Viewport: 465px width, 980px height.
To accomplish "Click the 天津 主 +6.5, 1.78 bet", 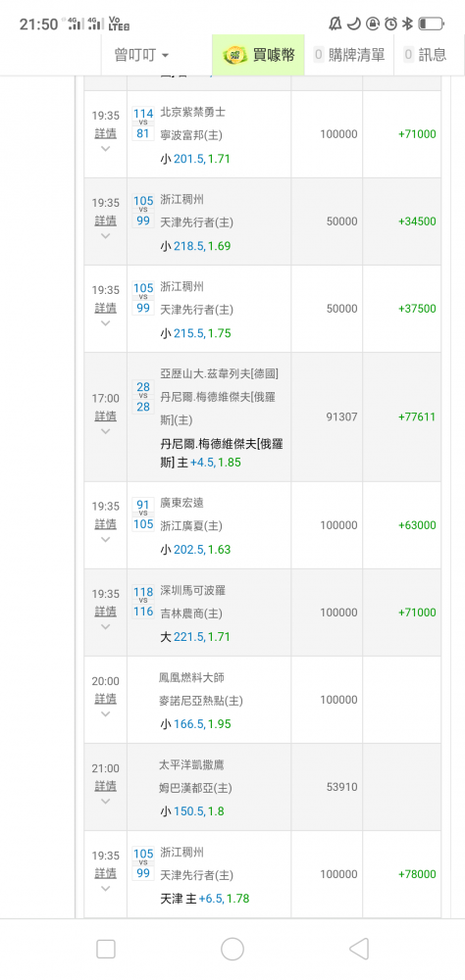I will (x=205, y=899).
